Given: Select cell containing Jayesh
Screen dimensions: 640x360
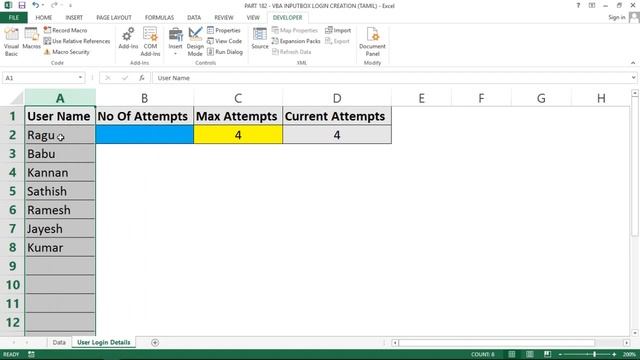Looking at the screenshot, I should (60, 229).
